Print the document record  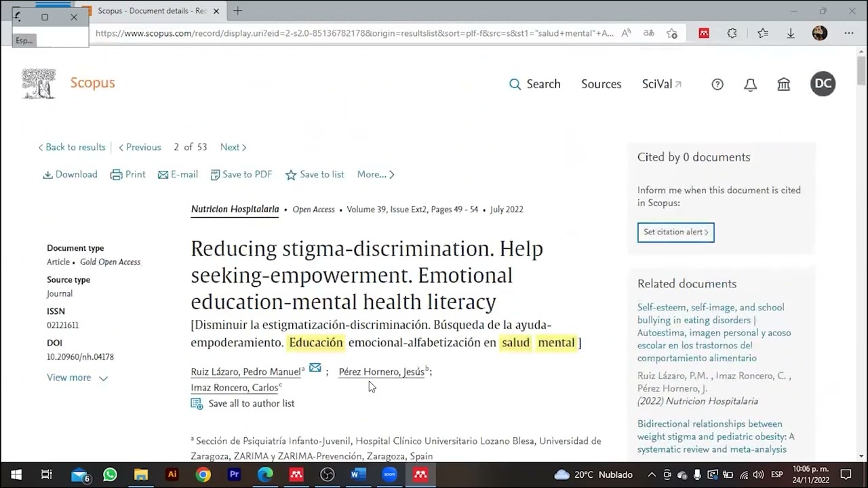(128, 174)
